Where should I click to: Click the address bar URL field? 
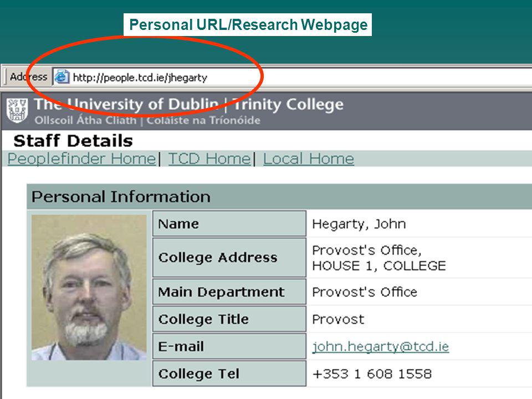[292, 78]
